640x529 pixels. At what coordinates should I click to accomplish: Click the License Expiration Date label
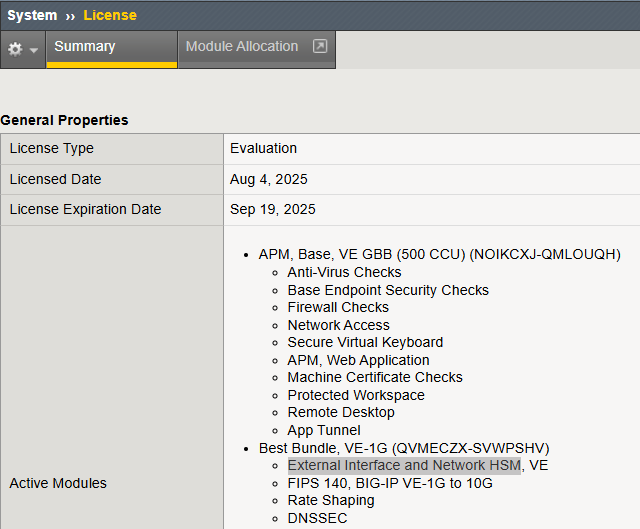click(x=85, y=209)
